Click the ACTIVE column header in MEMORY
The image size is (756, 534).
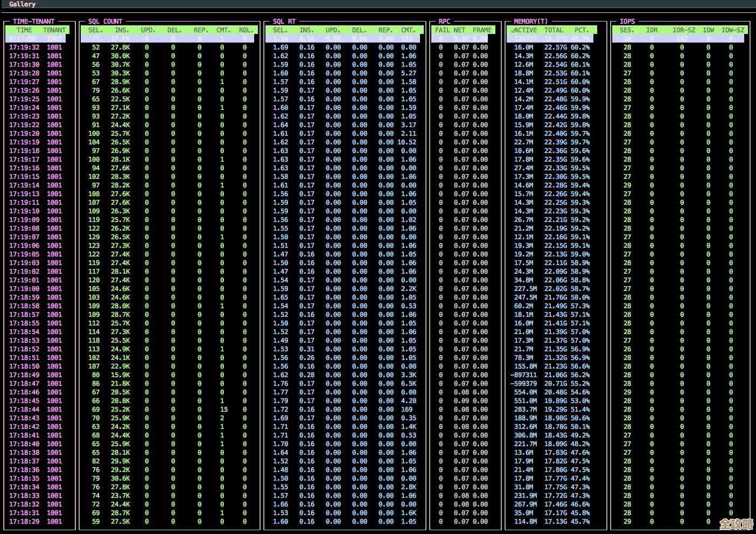pyautogui.click(x=523, y=30)
